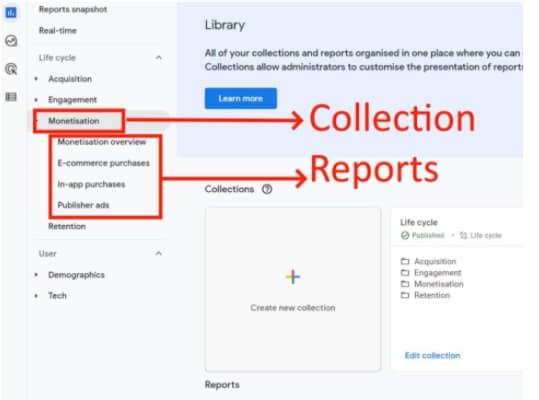Expand the Acquisition menu item
The height and width of the screenshot is (400, 539).
[70, 79]
